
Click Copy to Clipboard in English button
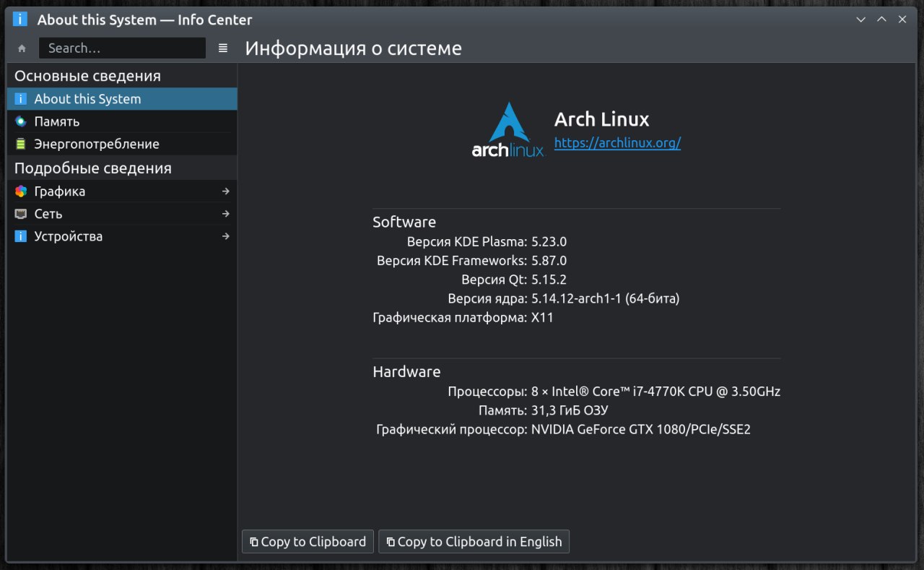474,542
